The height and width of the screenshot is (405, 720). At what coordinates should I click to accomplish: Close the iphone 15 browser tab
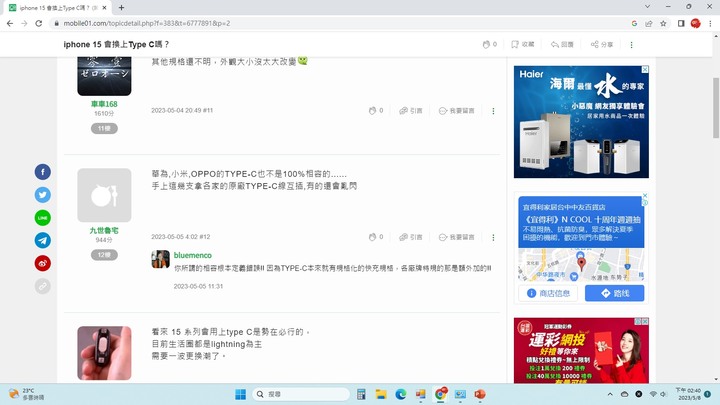[104, 8]
